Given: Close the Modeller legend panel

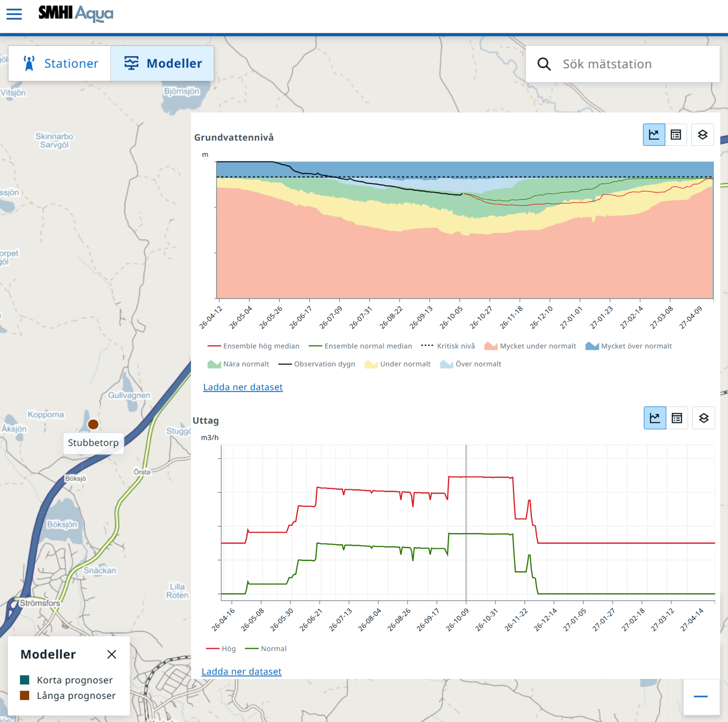Looking at the screenshot, I should pos(111,654).
